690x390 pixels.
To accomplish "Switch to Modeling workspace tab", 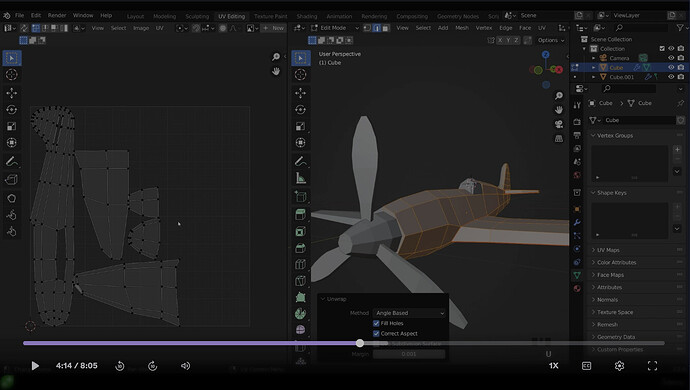I will pyautogui.click(x=165, y=16).
